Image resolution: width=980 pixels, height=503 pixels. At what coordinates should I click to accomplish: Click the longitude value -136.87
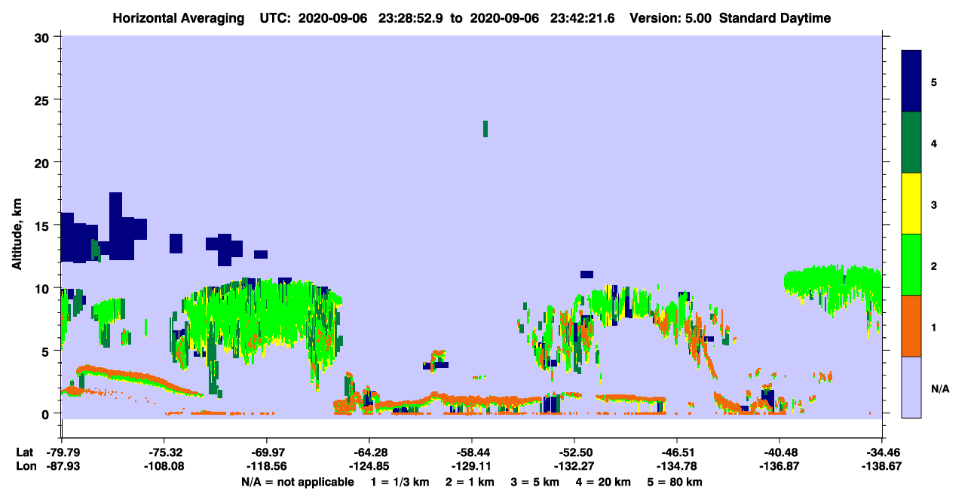coord(779,466)
